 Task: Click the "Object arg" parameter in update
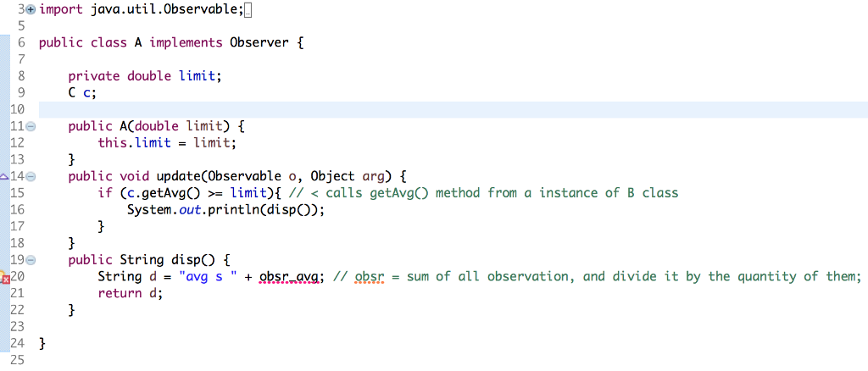(x=347, y=176)
